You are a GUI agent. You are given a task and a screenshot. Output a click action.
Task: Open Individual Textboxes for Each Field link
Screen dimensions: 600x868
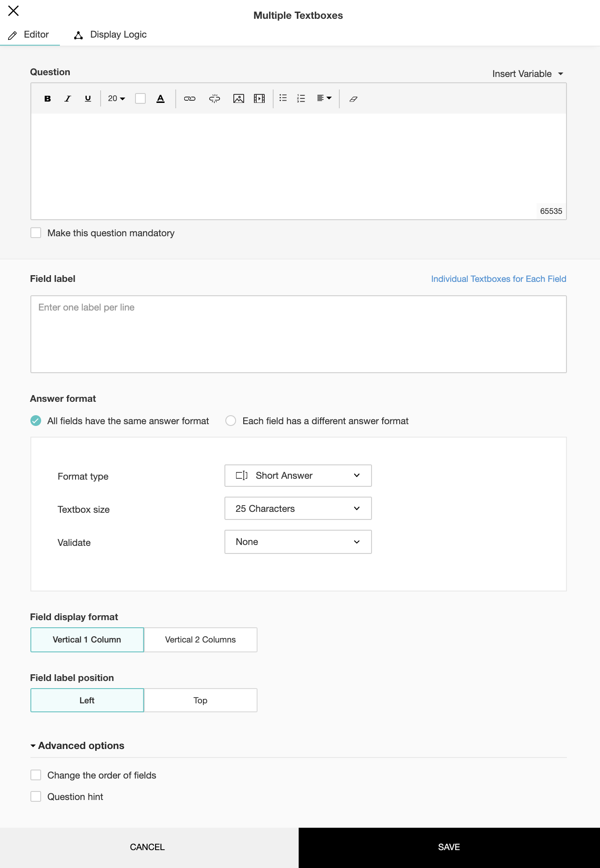tap(499, 279)
